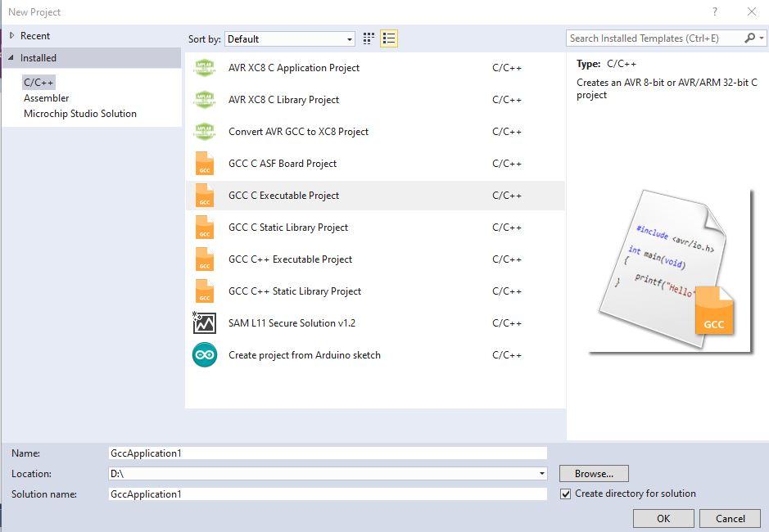Open the search options dropdown arrow
769x532 pixels.
click(761, 38)
